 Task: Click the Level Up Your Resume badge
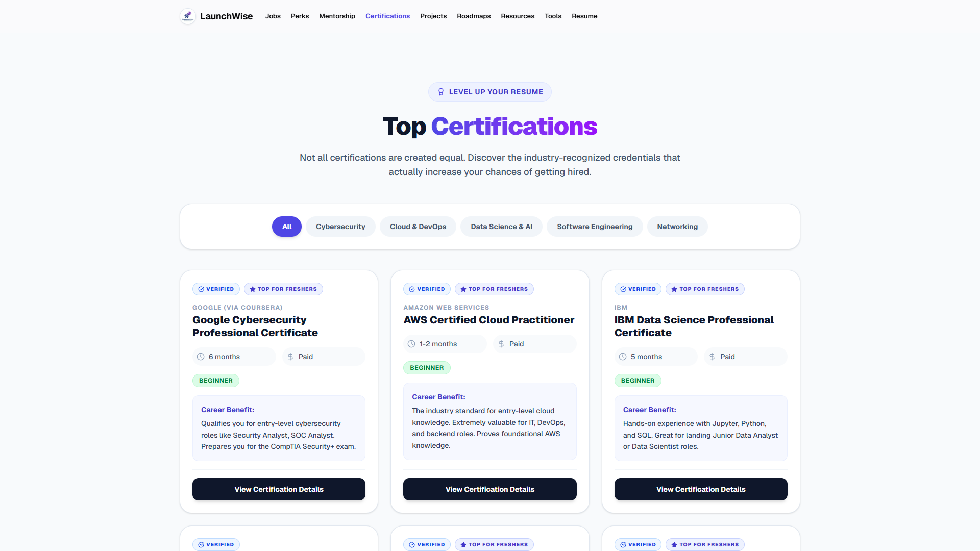coord(490,92)
